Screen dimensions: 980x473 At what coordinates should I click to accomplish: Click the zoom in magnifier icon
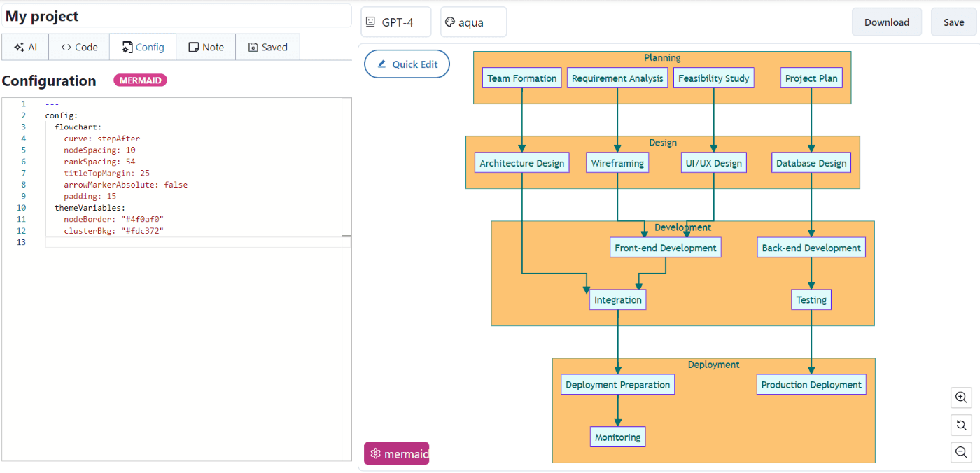pos(961,397)
